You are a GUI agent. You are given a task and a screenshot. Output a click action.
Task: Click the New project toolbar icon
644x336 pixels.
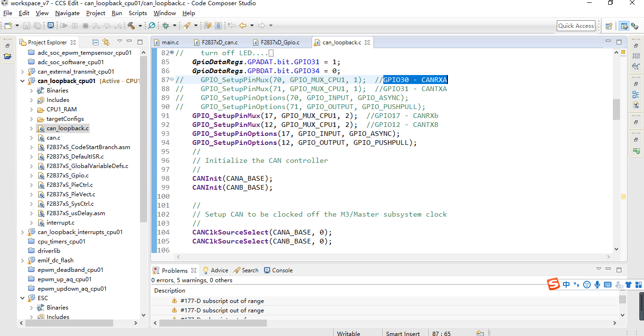pyautogui.click(x=8, y=25)
